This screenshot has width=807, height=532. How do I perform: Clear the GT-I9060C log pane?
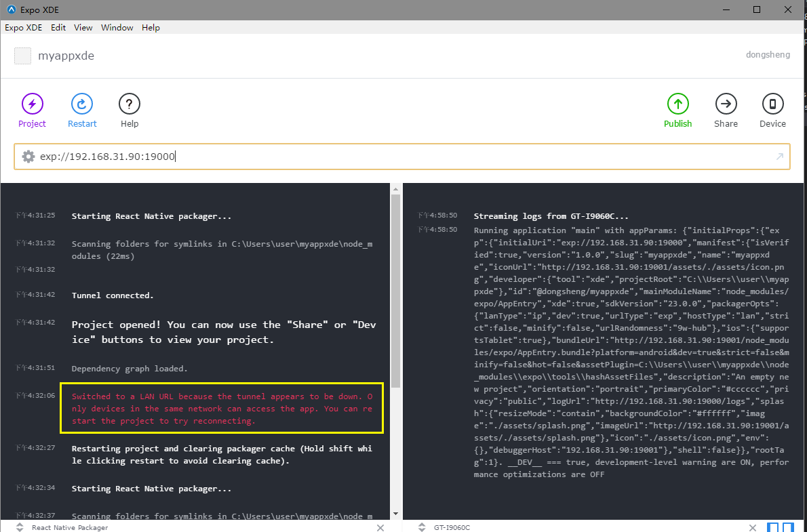(753, 527)
